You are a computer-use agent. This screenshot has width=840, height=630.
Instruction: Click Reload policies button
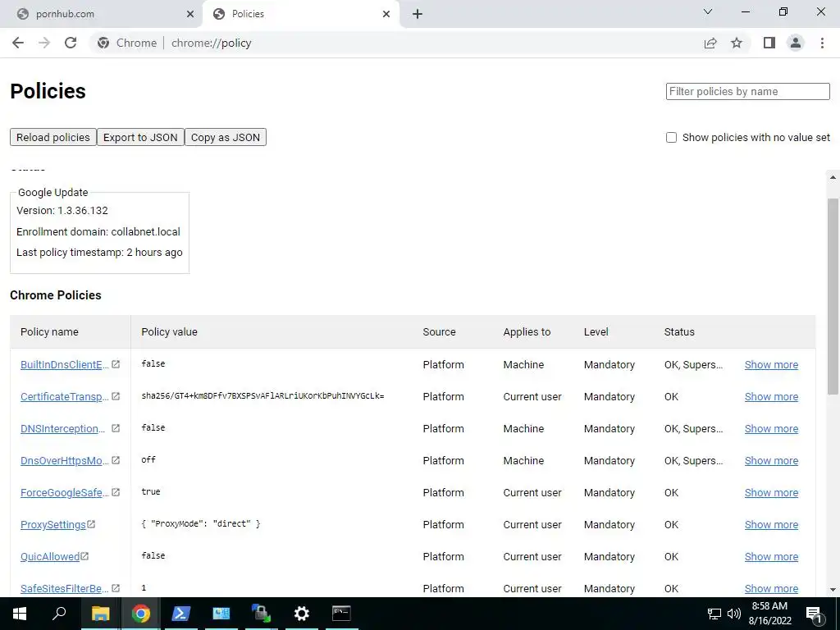pos(53,137)
